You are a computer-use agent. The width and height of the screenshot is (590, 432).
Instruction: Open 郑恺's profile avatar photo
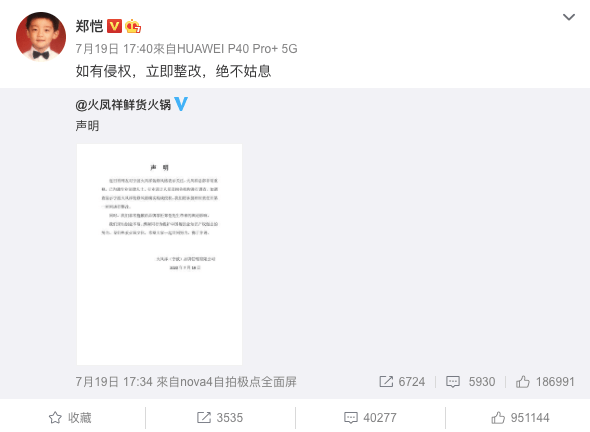[x=41, y=37]
